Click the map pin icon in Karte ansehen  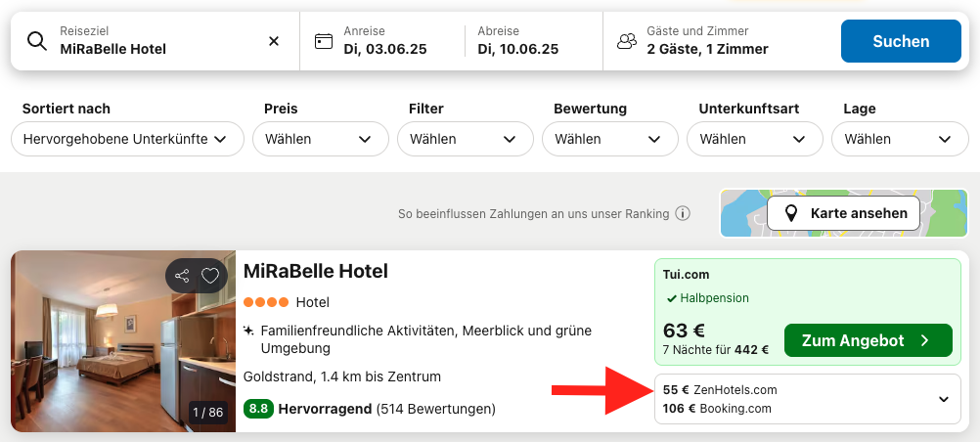coord(791,213)
